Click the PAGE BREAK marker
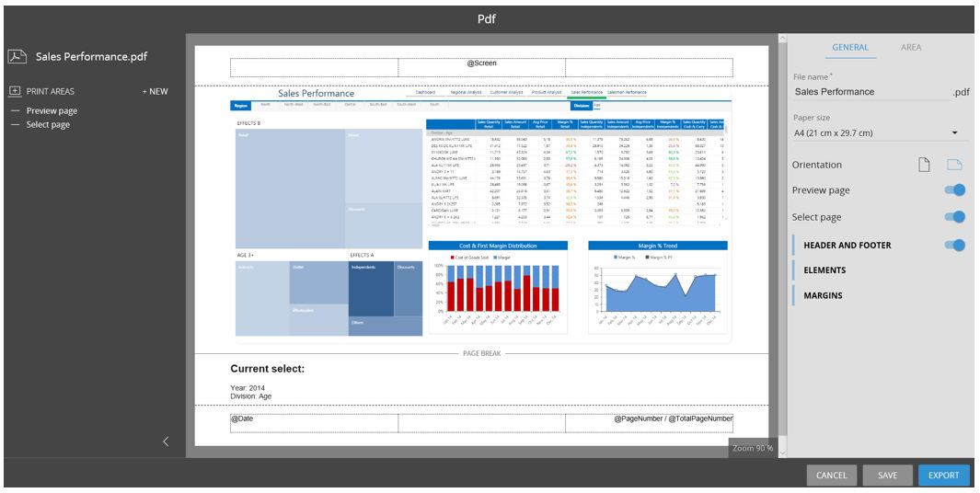This screenshot has height=493, width=980. click(482, 354)
